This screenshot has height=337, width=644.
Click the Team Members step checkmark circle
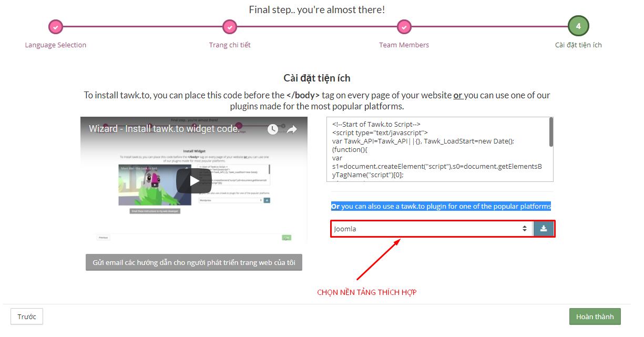(404, 27)
